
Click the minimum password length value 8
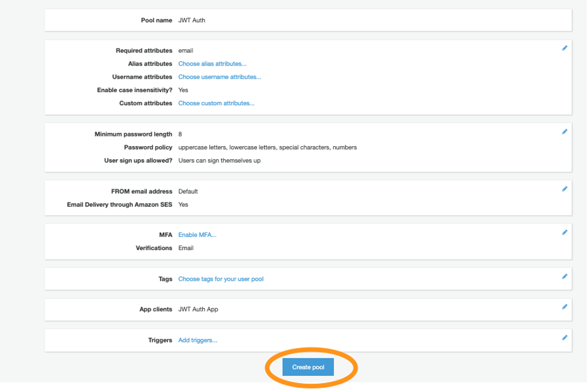181,134
